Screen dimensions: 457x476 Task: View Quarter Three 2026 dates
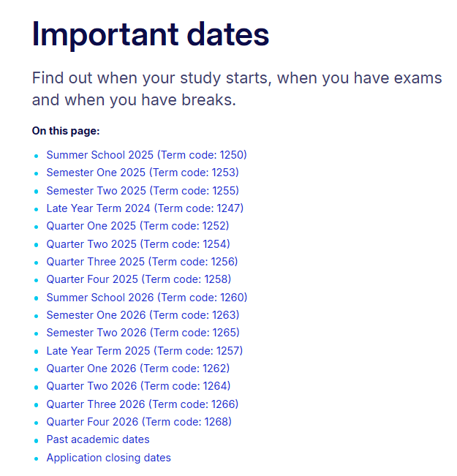142,404
